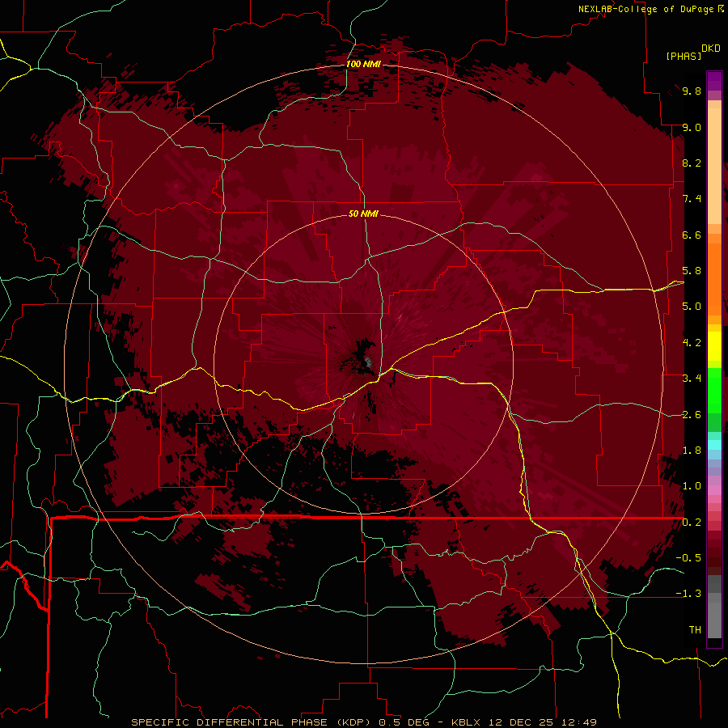
Task: Click the 2.6 scale value
Action: [x=692, y=415]
